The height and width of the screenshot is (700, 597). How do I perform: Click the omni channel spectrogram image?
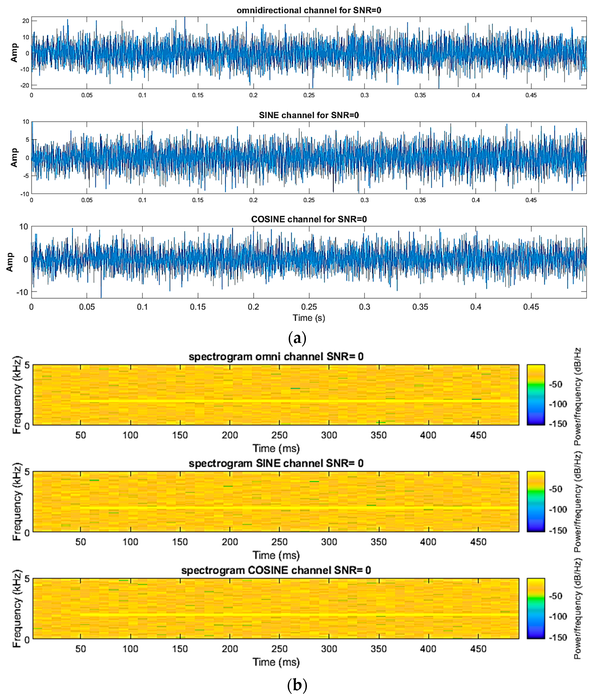[x=276, y=395]
